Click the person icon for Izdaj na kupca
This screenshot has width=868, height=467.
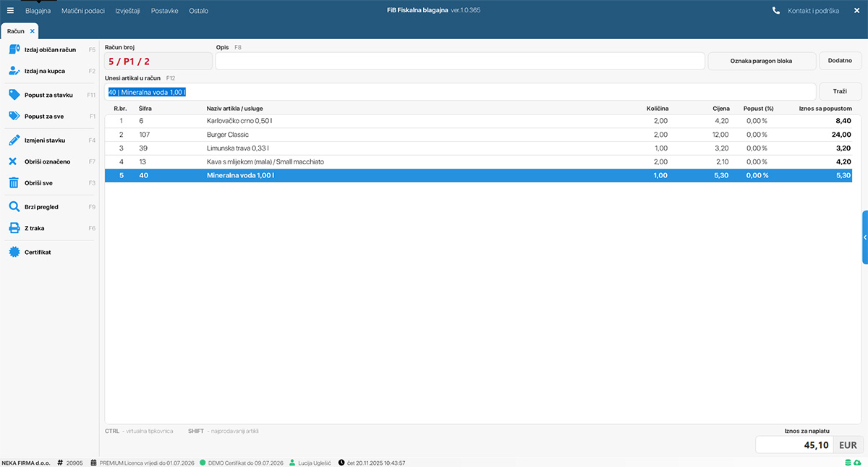[x=13, y=71]
